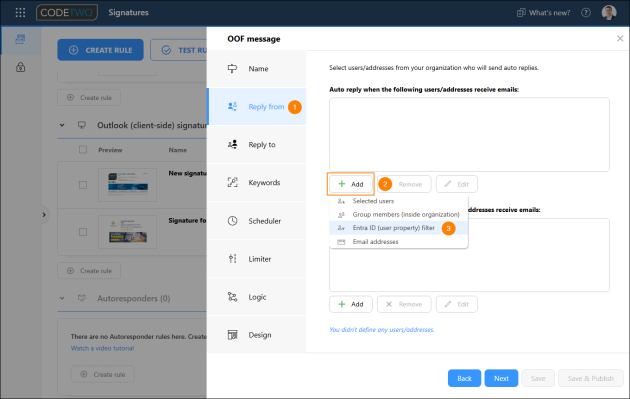Choose Email addresses from Add menu
This screenshot has width=630, height=399.
point(399,241)
